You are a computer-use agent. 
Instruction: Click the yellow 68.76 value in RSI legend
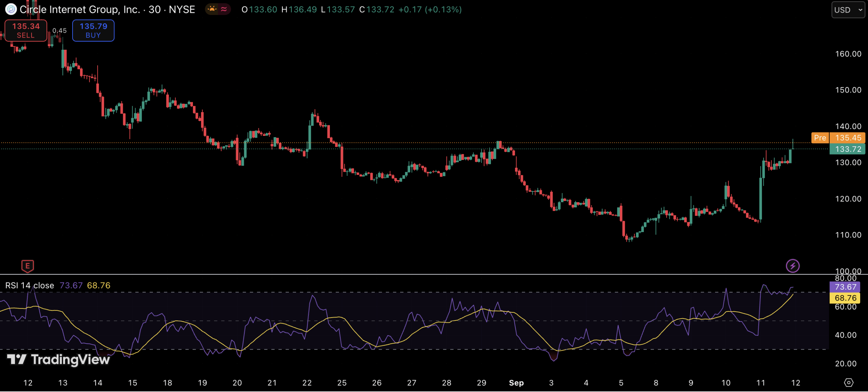[x=99, y=286]
